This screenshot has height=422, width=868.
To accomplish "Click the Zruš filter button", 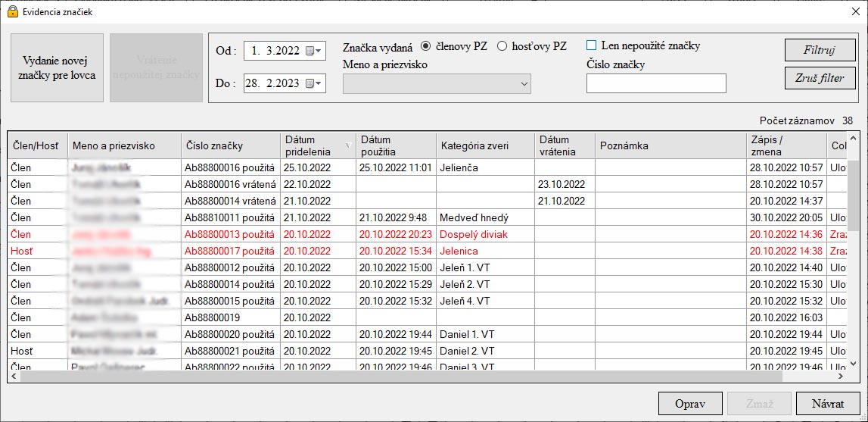I will (x=820, y=77).
